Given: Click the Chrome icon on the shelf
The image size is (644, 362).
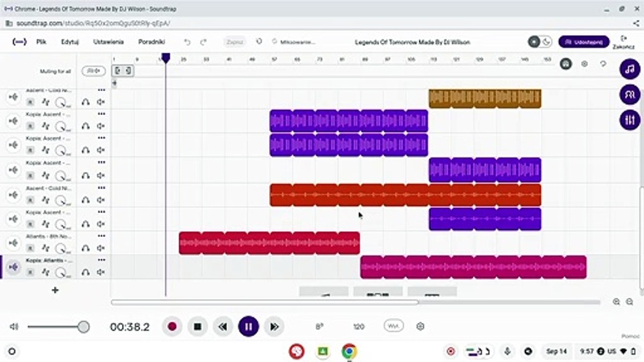Looking at the screenshot, I should coord(349,351).
